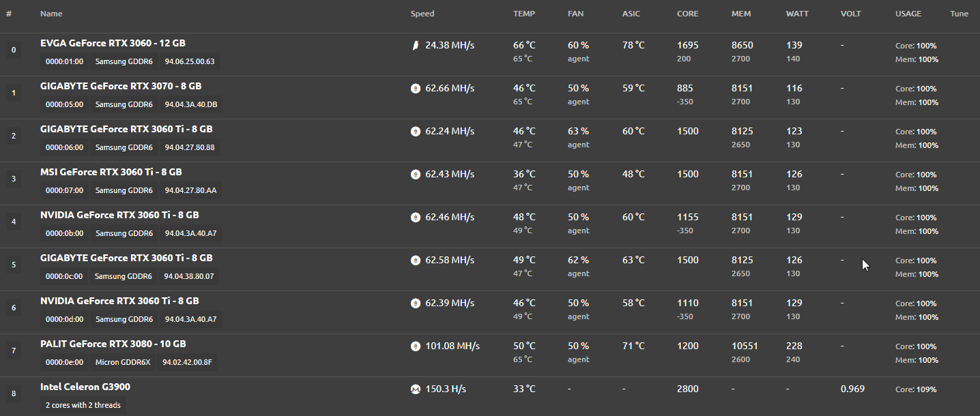
Task: Click the 94.06.25.00.63 VBIOS tag
Action: [190, 61]
